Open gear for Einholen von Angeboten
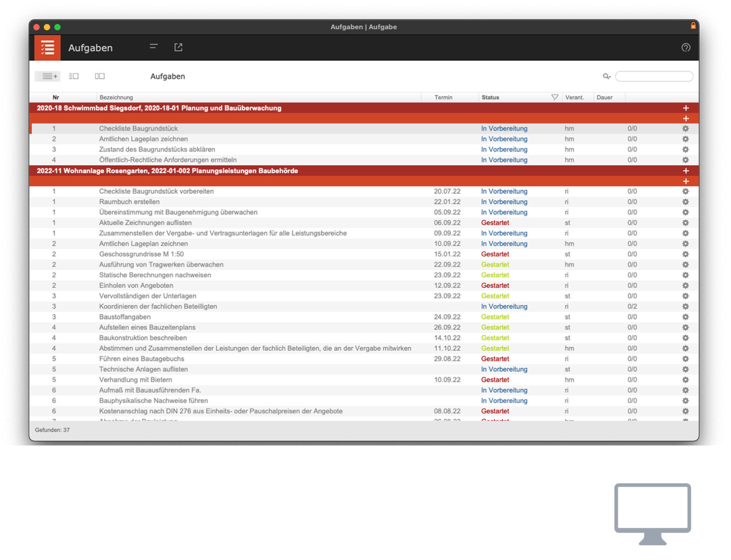 [x=686, y=286]
